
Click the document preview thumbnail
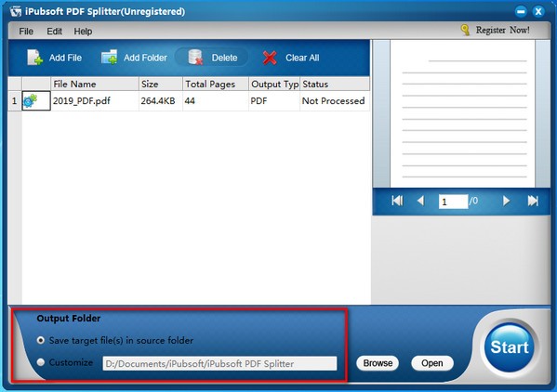click(x=462, y=113)
